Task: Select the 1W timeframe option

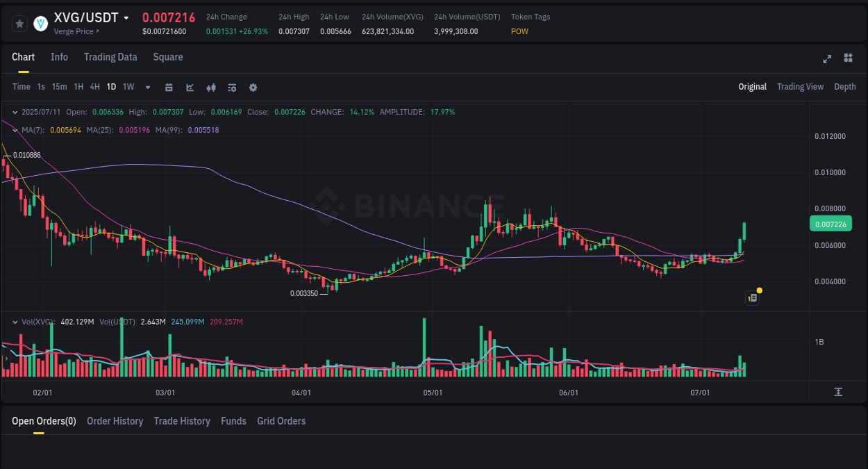Action: [x=128, y=87]
